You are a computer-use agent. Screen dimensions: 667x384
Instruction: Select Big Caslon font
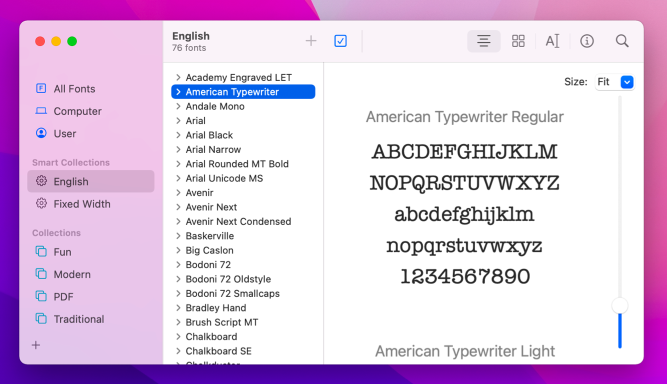243,250
